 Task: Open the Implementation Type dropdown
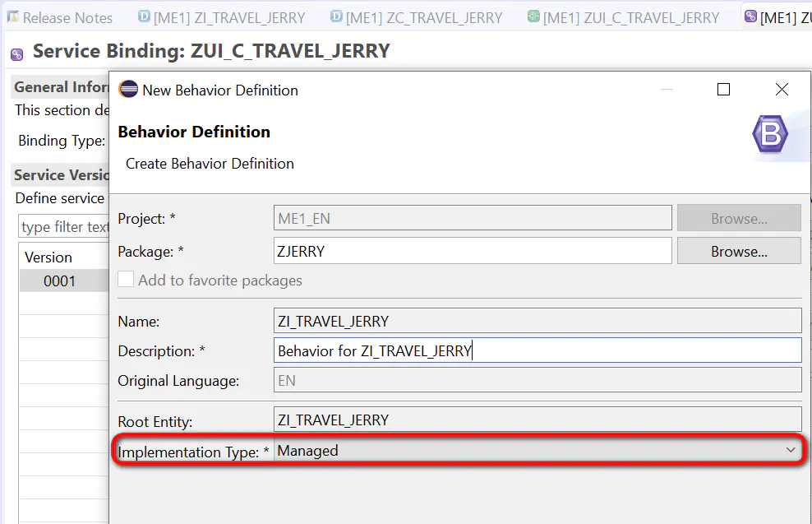537,451
